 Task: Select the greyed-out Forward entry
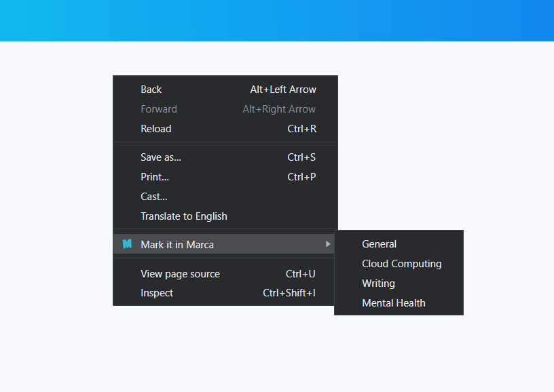225,109
